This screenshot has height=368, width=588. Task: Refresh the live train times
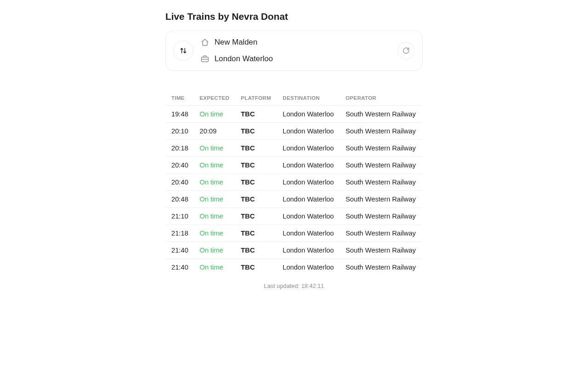pyautogui.click(x=406, y=51)
